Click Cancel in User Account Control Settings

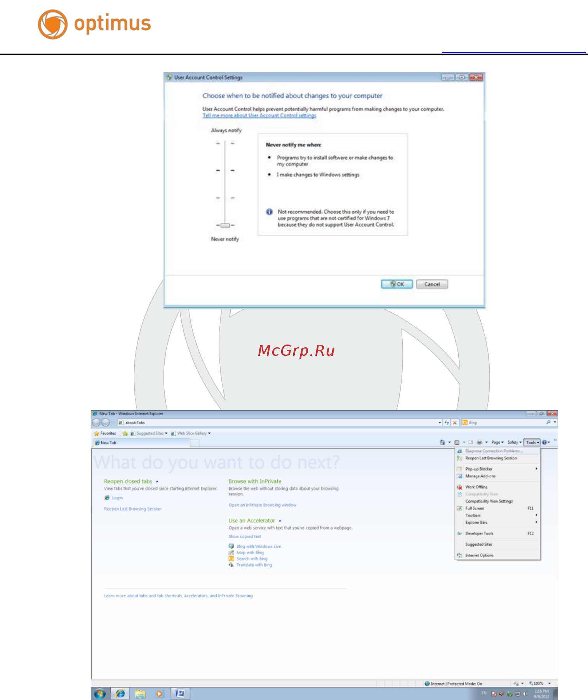(x=432, y=284)
